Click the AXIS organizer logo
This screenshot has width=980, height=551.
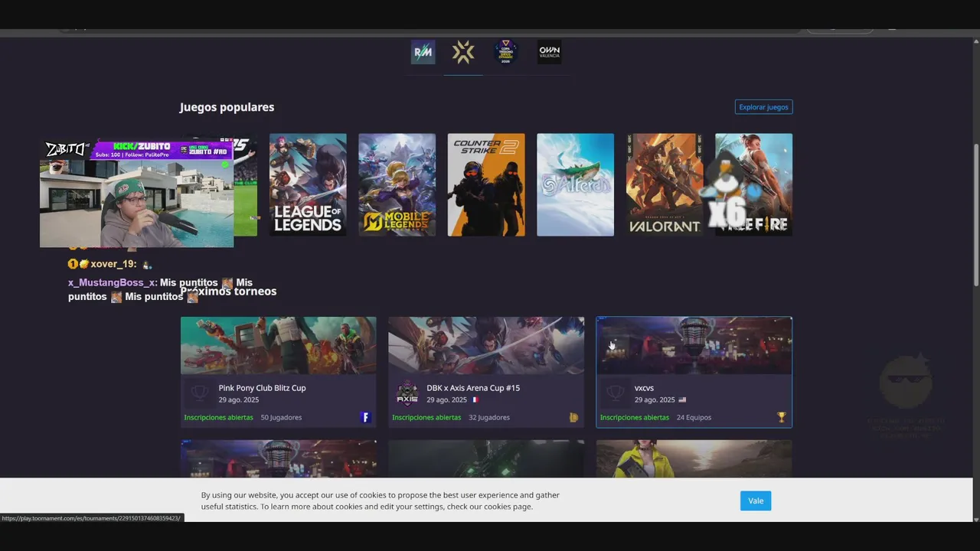(407, 393)
